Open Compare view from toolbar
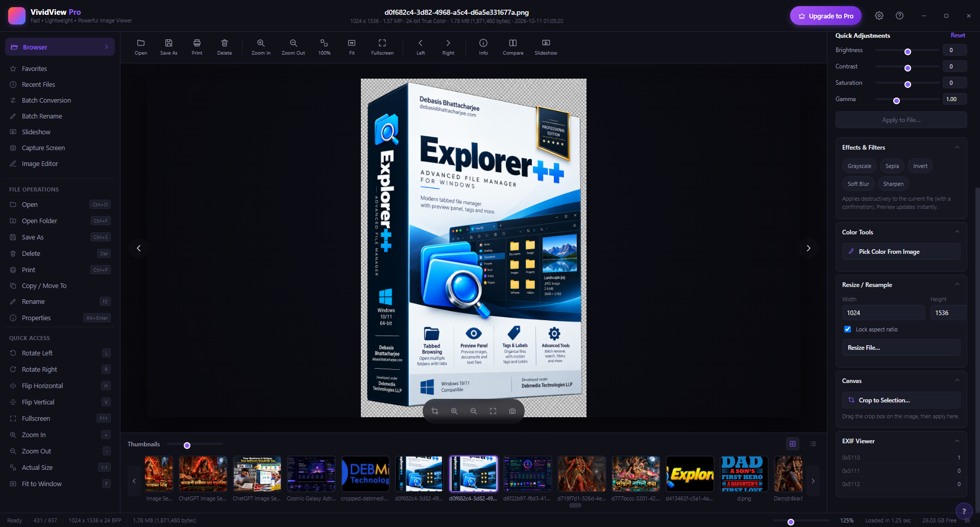 coord(513,47)
